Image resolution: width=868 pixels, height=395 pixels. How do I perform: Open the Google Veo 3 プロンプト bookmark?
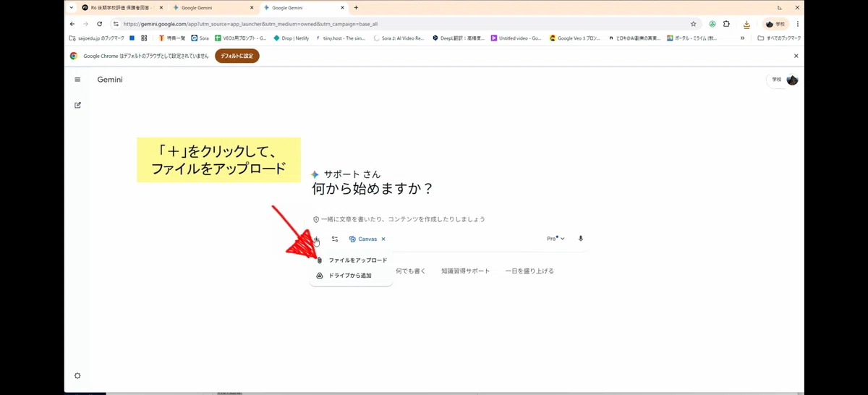(x=575, y=38)
